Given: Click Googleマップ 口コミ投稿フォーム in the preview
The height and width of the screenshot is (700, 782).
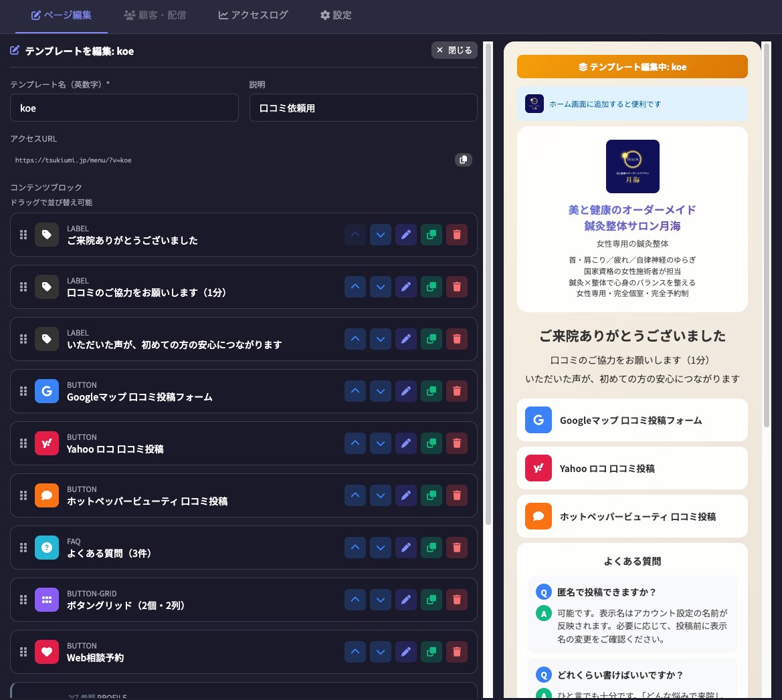Looking at the screenshot, I should coord(632,420).
